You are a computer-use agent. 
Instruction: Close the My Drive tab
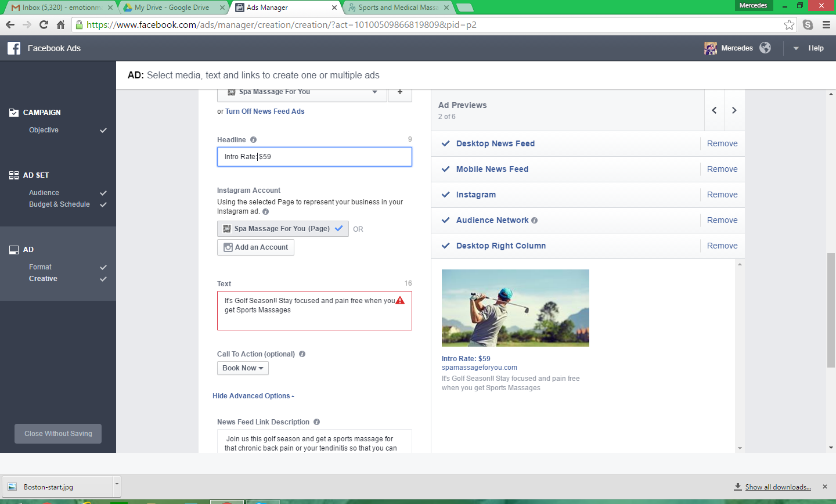222,8
